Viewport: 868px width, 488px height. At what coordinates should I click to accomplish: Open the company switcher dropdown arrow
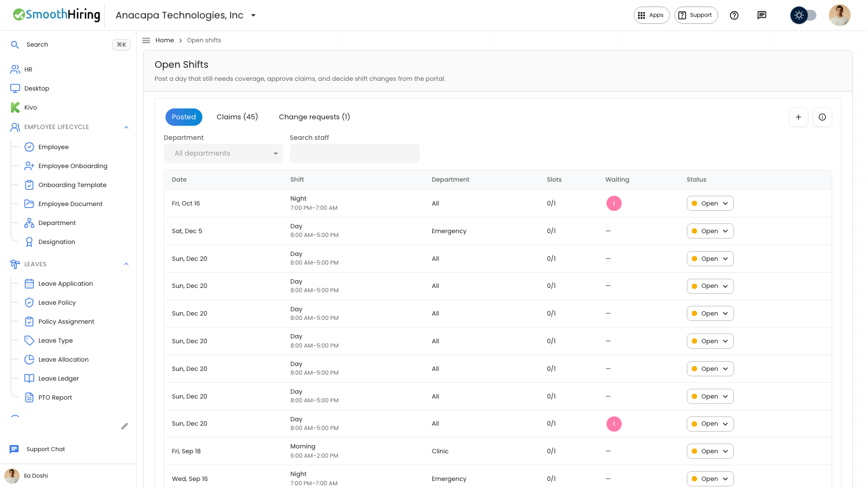[253, 15]
